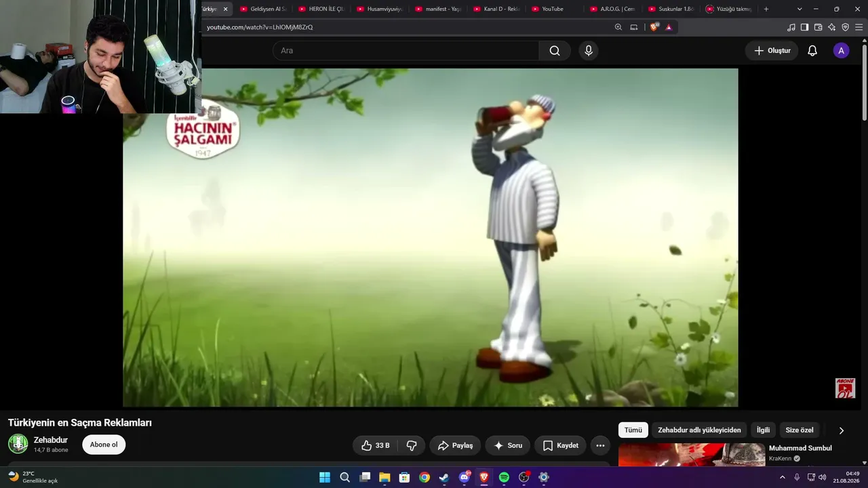Open Brave main hamburger menu
868x488 pixels.
click(x=859, y=27)
